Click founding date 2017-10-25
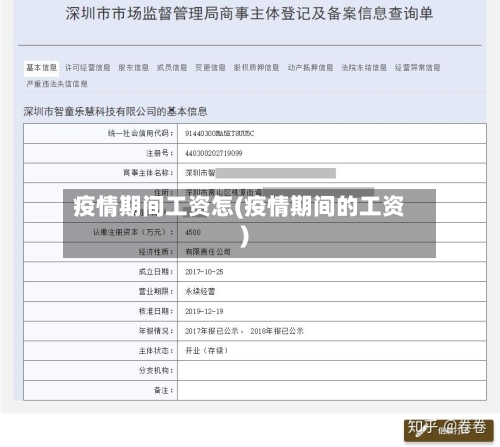This screenshot has width=500, height=447. click(204, 272)
